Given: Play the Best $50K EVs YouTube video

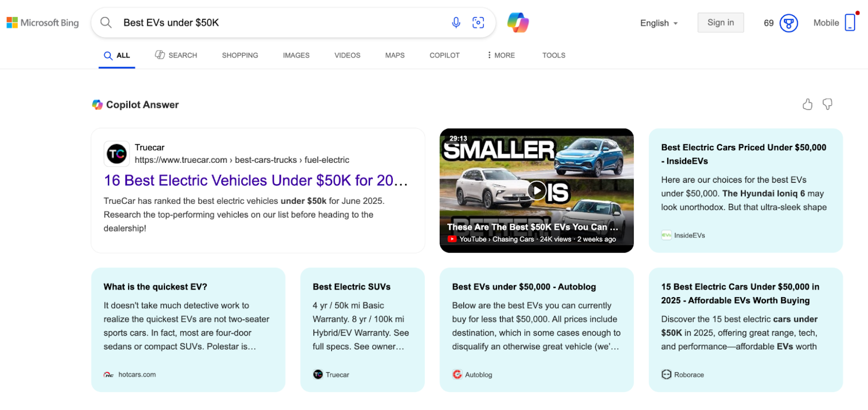Looking at the screenshot, I should (x=537, y=190).
